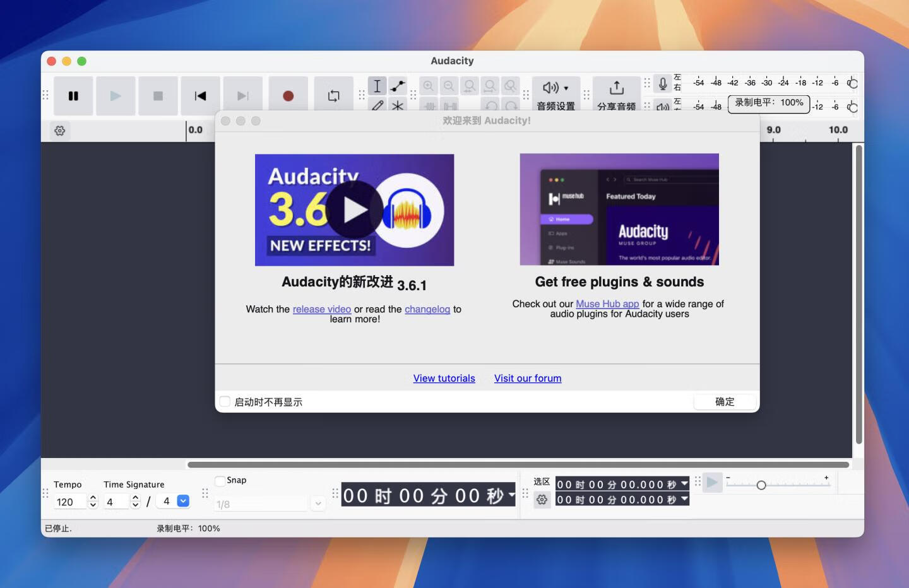This screenshot has width=909, height=588.
Task: Skip to end of project
Action: click(x=242, y=96)
